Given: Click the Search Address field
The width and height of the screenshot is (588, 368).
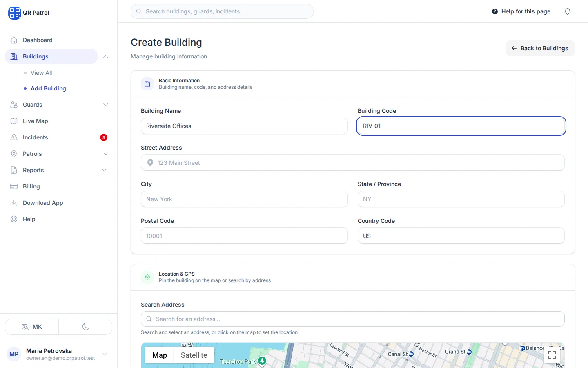Looking at the screenshot, I should click(x=353, y=319).
